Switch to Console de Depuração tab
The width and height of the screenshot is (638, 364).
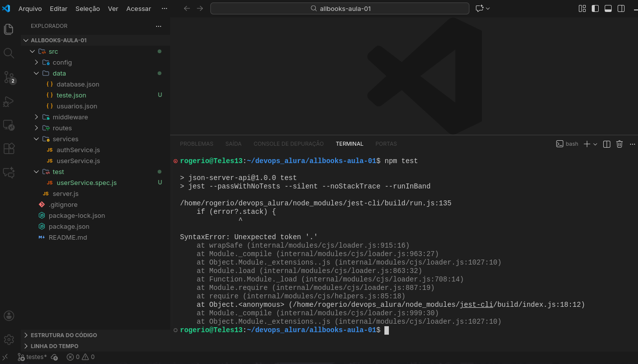tap(288, 144)
